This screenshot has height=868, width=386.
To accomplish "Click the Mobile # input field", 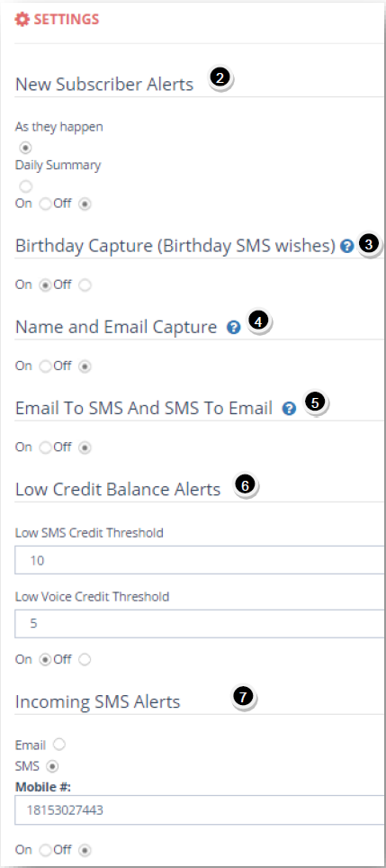I will [199, 809].
